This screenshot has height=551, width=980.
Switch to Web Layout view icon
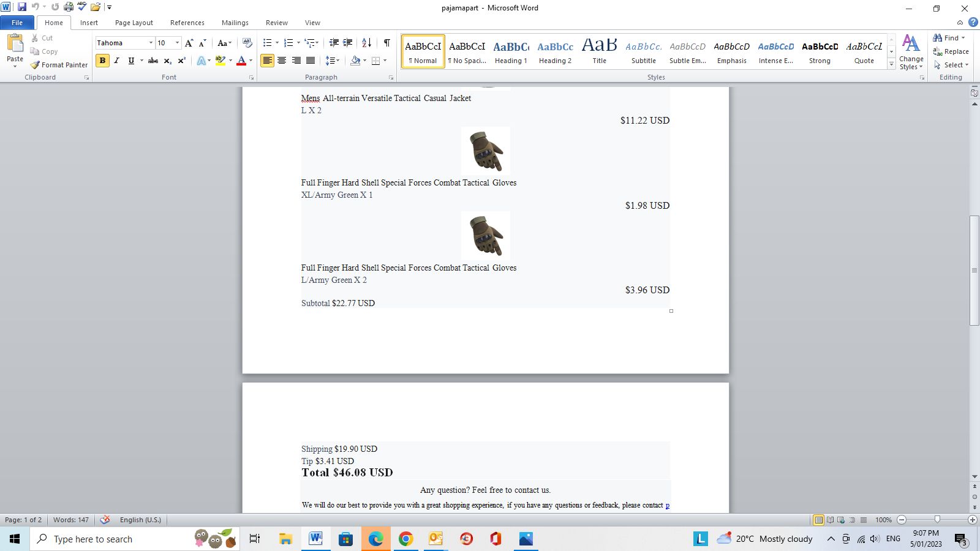[841, 520]
